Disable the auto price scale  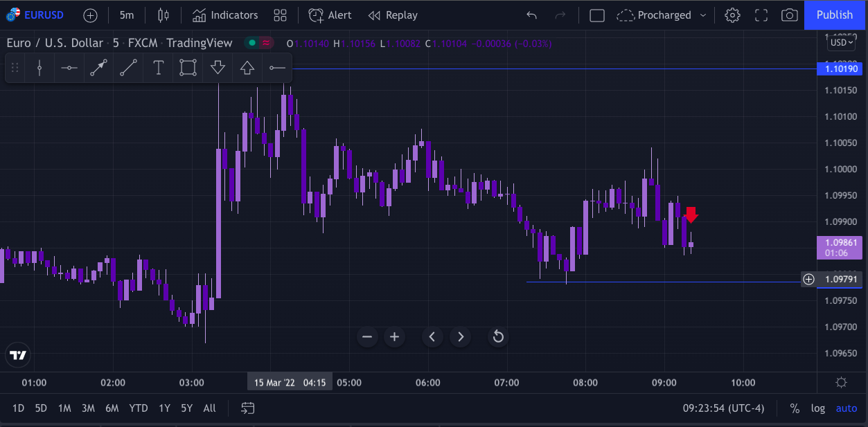point(846,408)
